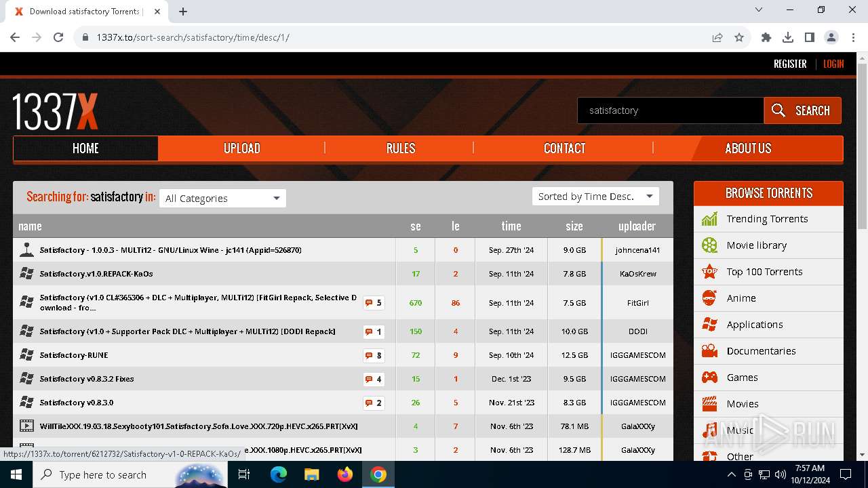Screen dimensions: 868x488
Task: Click the address bar URL
Action: [x=193, y=37]
